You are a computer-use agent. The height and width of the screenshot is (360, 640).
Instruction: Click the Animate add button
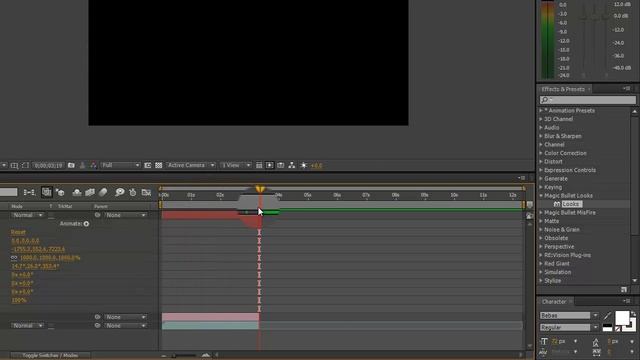86,224
